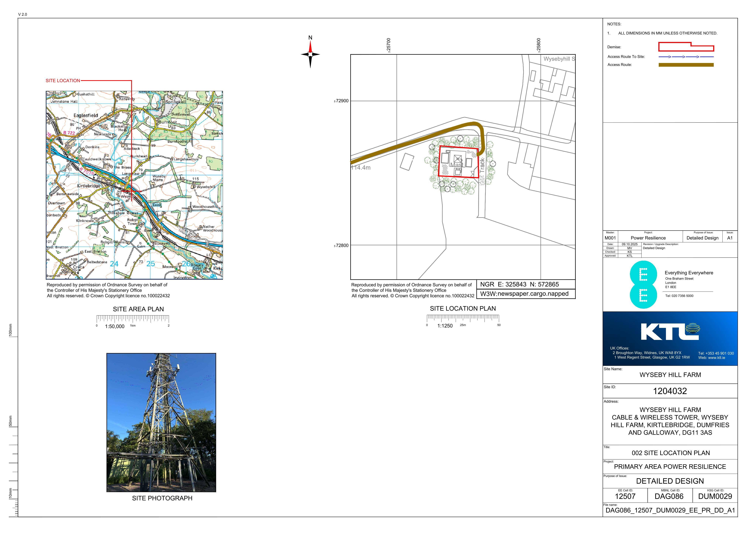Click northing grid label 572900

[341, 101]
